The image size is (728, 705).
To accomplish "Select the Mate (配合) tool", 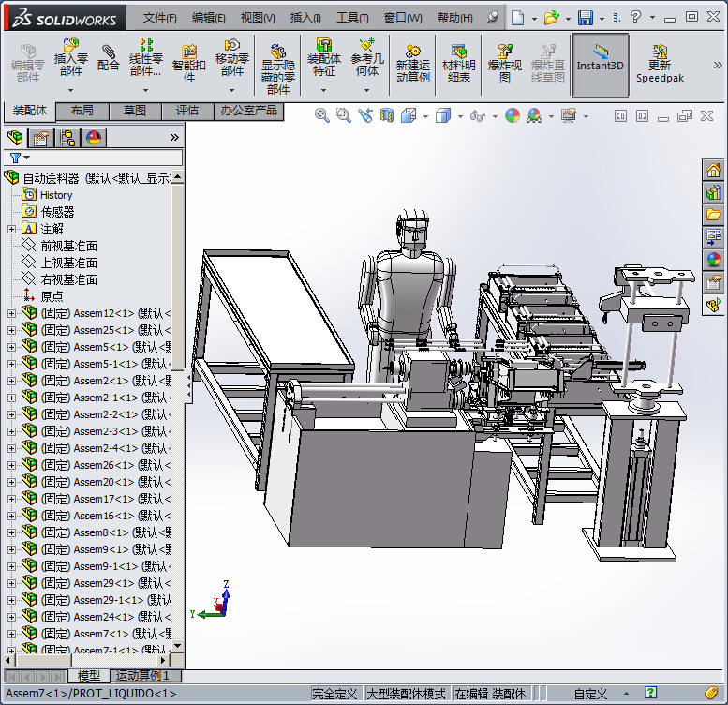I will [109, 56].
